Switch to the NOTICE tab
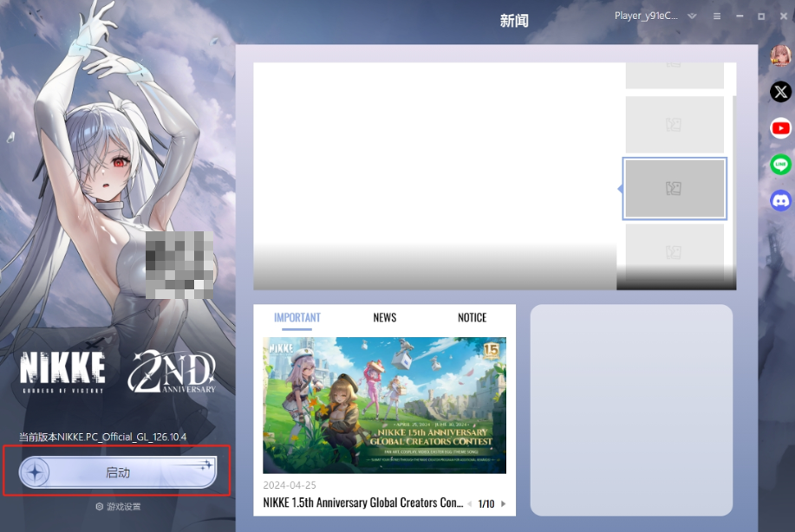The image size is (795, 532). click(472, 318)
